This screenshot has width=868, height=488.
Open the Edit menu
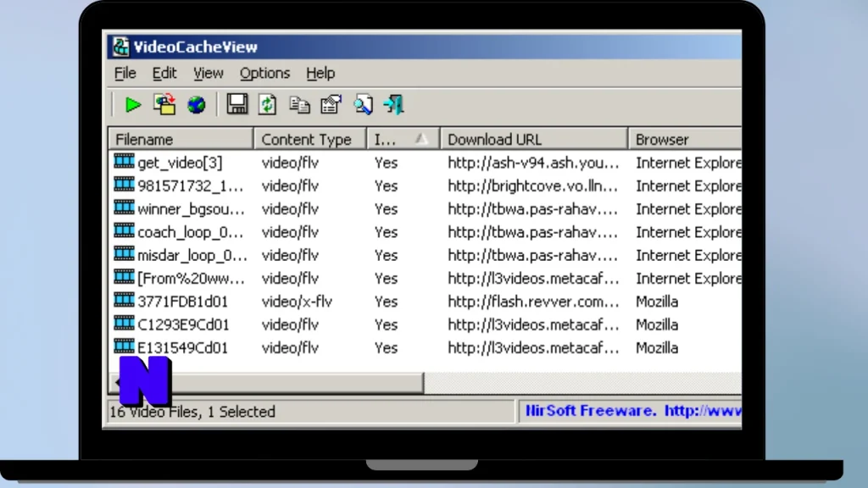tap(164, 73)
